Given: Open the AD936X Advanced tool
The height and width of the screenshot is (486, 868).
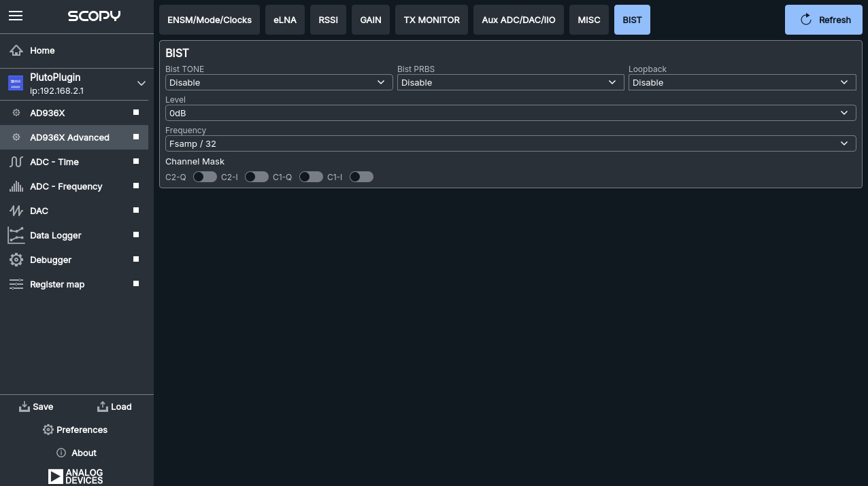Looking at the screenshot, I should click(x=74, y=137).
